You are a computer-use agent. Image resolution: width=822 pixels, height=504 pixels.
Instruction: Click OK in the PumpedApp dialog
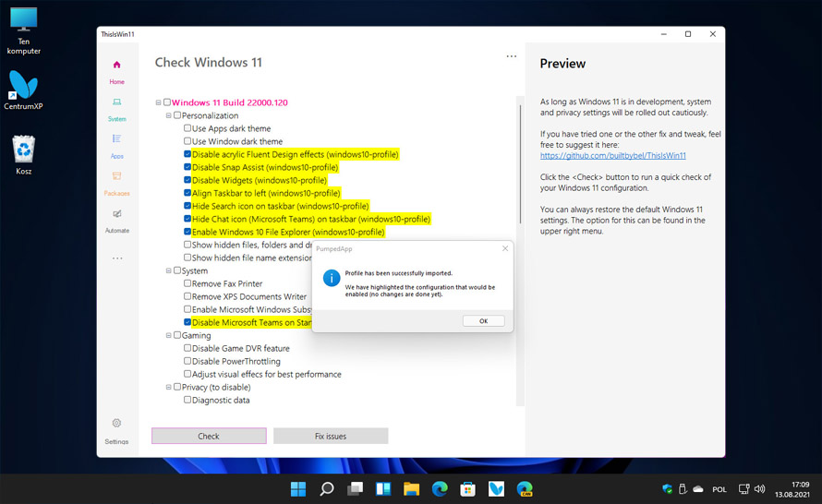point(483,320)
